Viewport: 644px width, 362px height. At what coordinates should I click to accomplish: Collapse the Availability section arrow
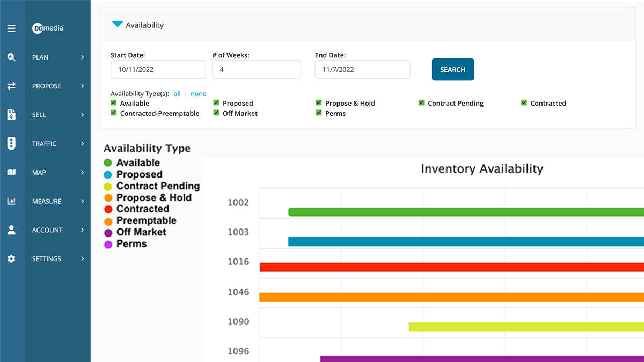[x=118, y=24]
